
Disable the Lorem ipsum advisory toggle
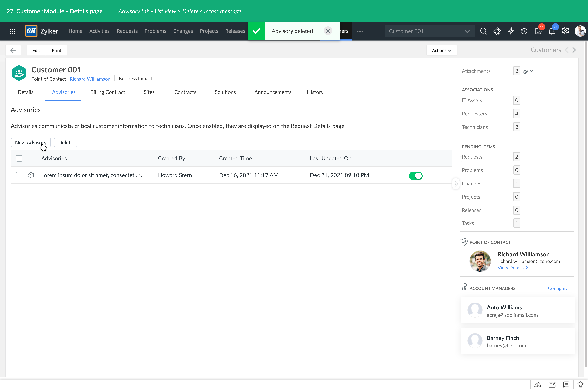[x=416, y=176]
